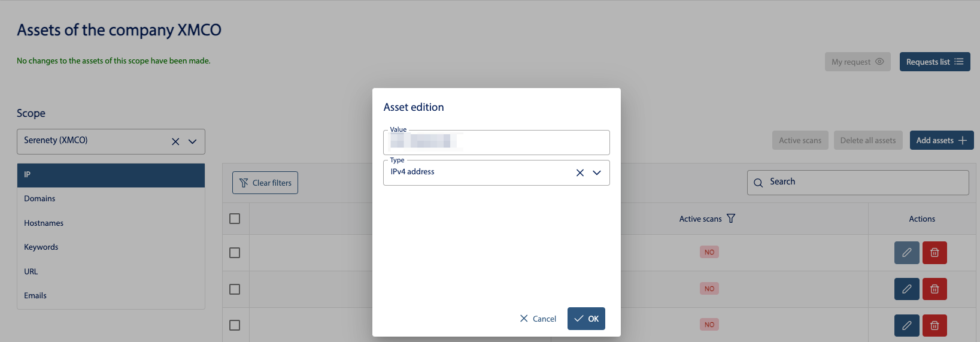This screenshot has height=342, width=980.
Task: Clear the Serenety (XMCO) scope selection
Action: [x=175, y=142]
